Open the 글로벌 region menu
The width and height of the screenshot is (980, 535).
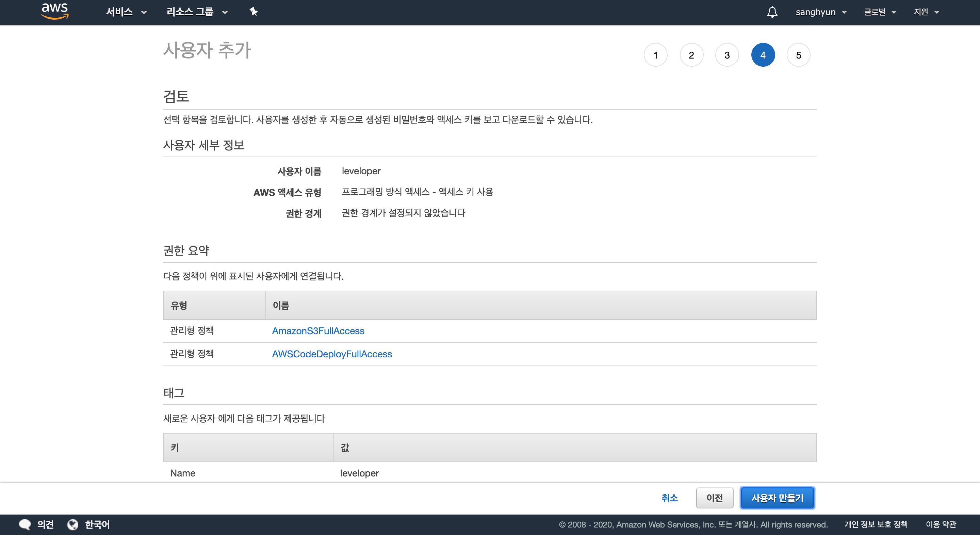pyautogui.click(x=880, y=12)
